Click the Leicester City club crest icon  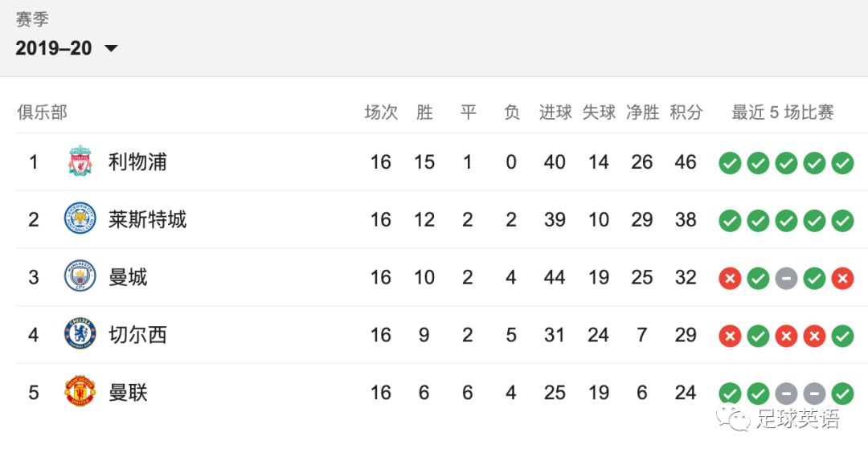pos(80,219)
